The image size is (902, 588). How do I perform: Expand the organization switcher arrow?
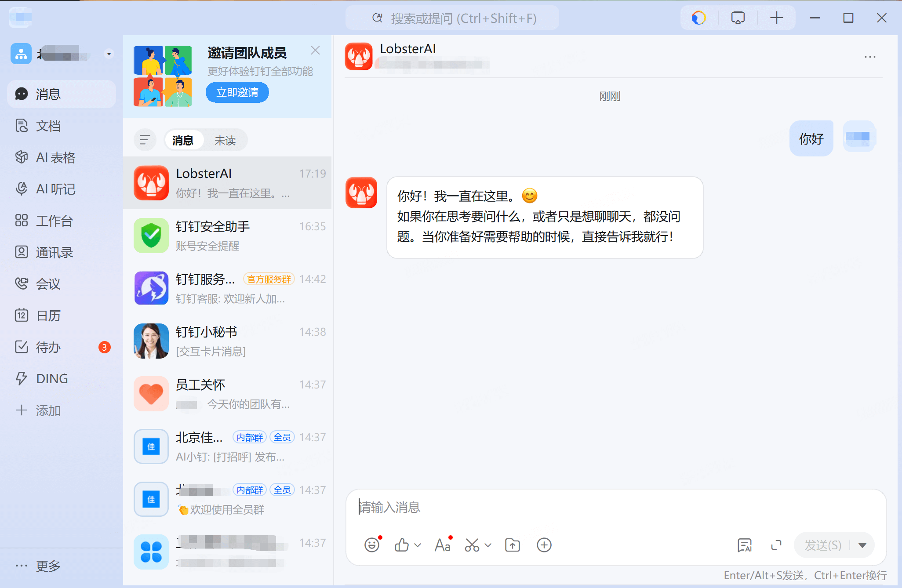tap(109, 54)
